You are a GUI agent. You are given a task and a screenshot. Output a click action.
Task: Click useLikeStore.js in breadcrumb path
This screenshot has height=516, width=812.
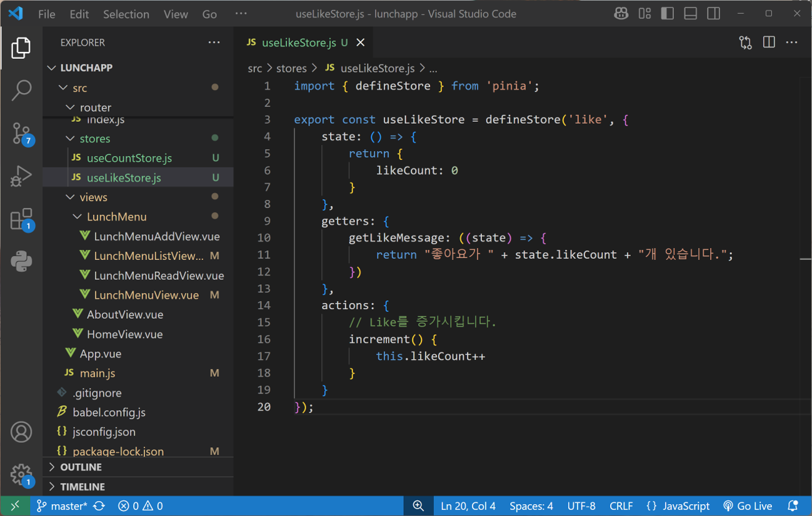pyautogui.click(x=377, y=68)
